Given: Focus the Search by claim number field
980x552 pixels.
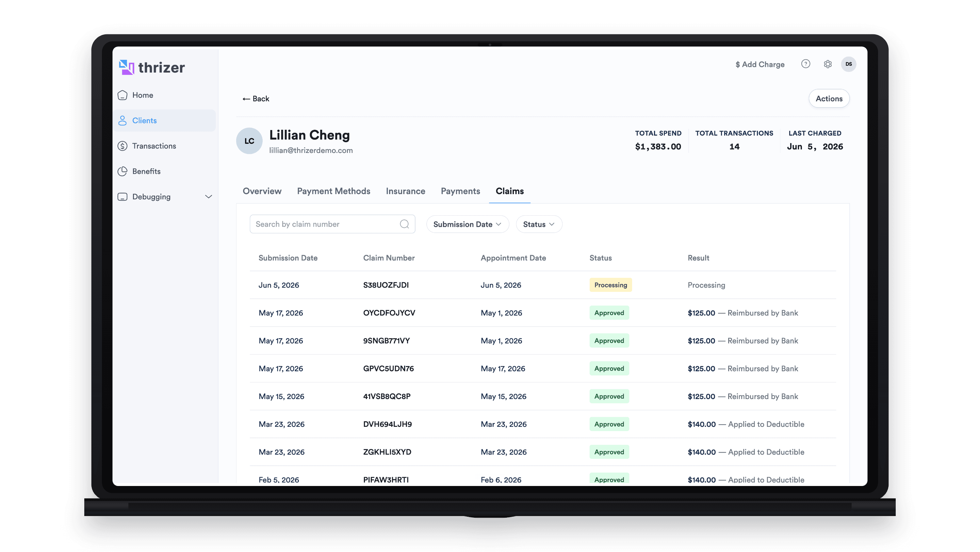Looking at the screenshot, I should [332, 224].
